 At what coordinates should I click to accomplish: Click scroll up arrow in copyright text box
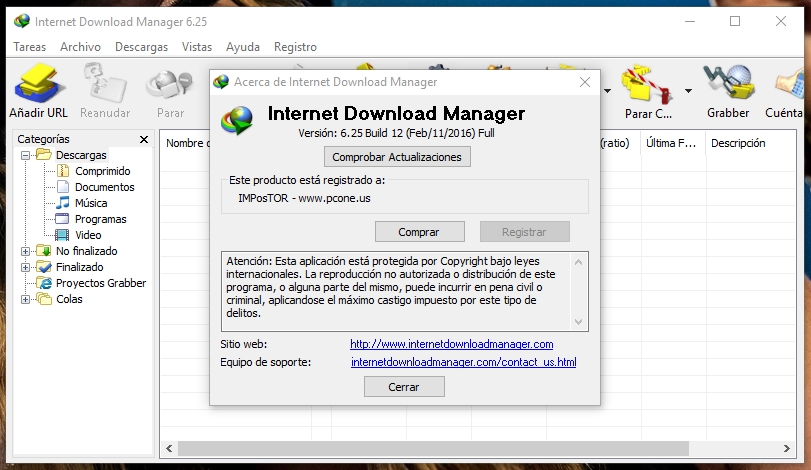[578, 262]
